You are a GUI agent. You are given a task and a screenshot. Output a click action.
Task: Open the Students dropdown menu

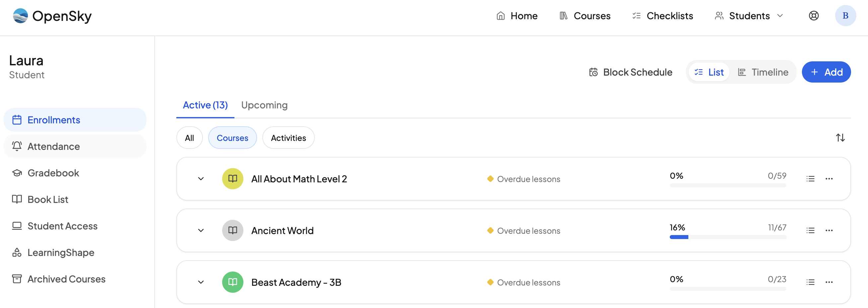[749, 16]
